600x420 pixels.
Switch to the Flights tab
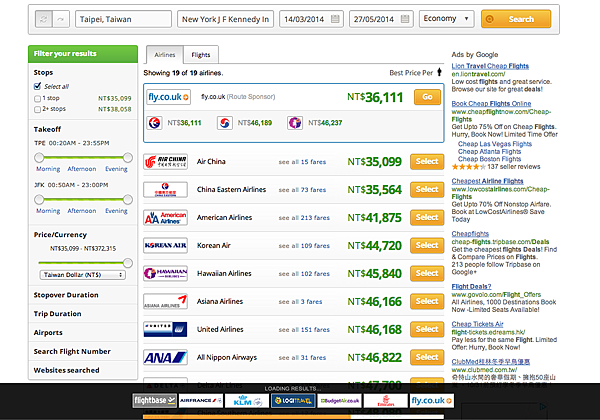pos(201,55)
